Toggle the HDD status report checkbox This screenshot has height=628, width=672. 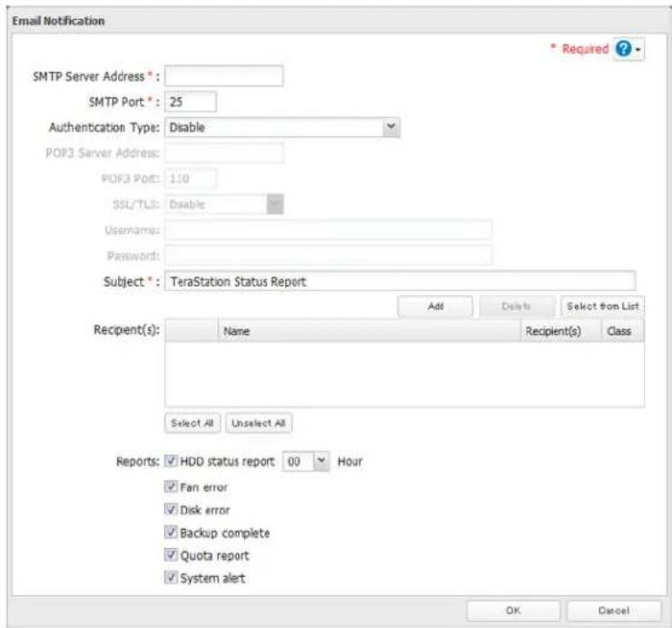click(x=171, y=461)
